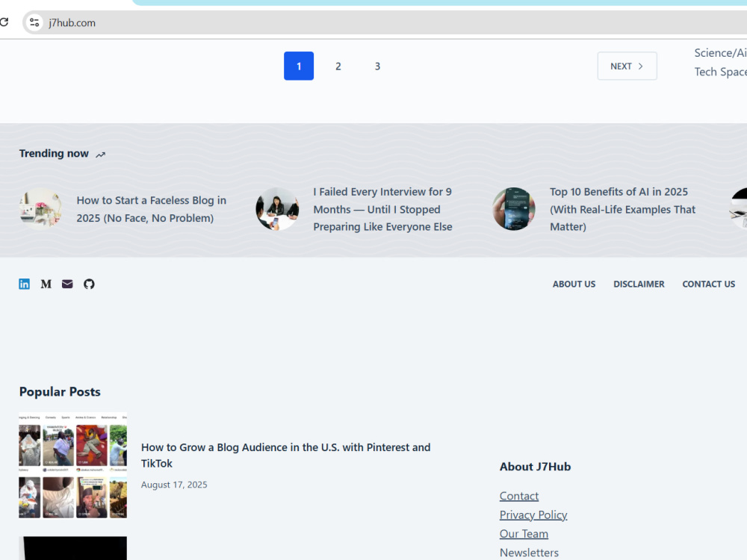The height and width of the screenshot is (560, 747).
Task: Reload the page with the refresh icon
Action: (4, 22)
